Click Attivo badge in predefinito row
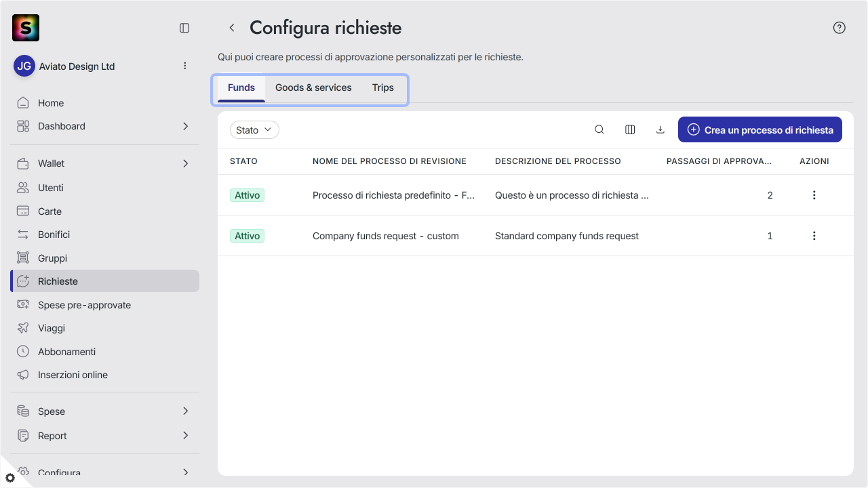The height and width of the screenshot is (488, 868). click(x=247, y=195)
